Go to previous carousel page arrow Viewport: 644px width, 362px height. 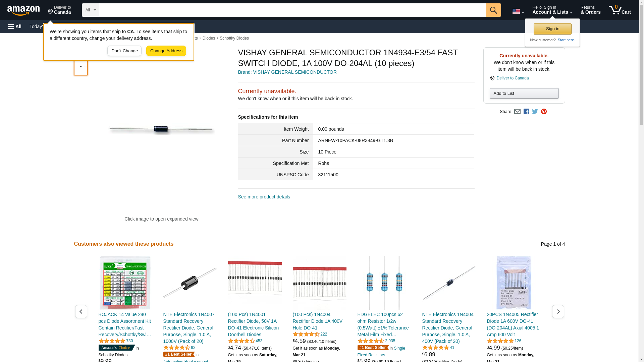click(x=81, y=312)
